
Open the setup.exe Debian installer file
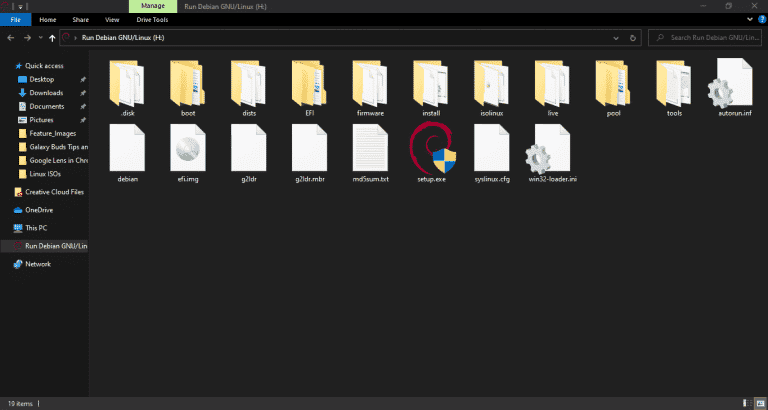429,152
